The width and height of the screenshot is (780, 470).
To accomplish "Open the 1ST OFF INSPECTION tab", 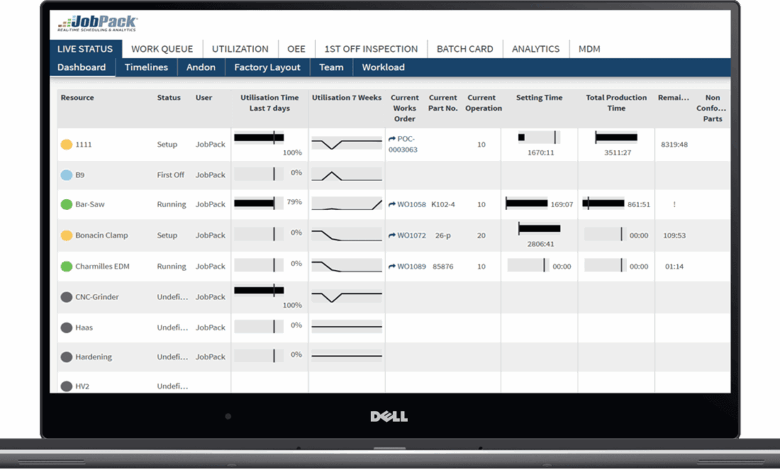I will click(x=371, y=49).
